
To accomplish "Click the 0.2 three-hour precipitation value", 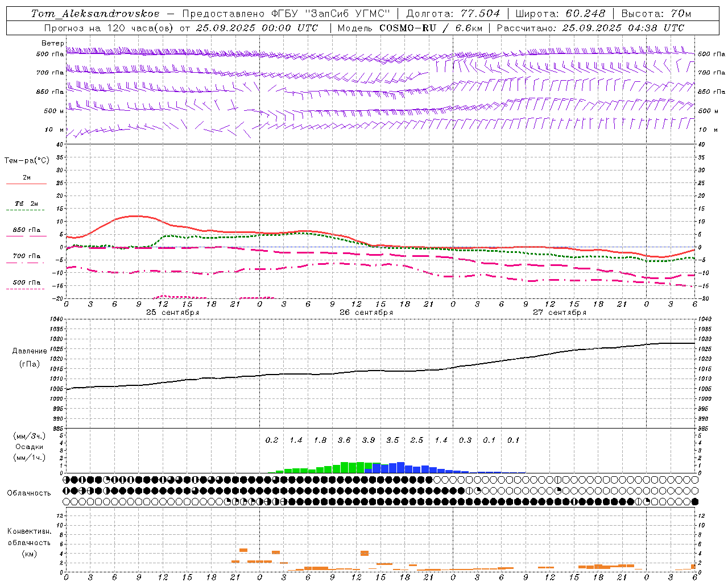I will click(x=272, y=440).
